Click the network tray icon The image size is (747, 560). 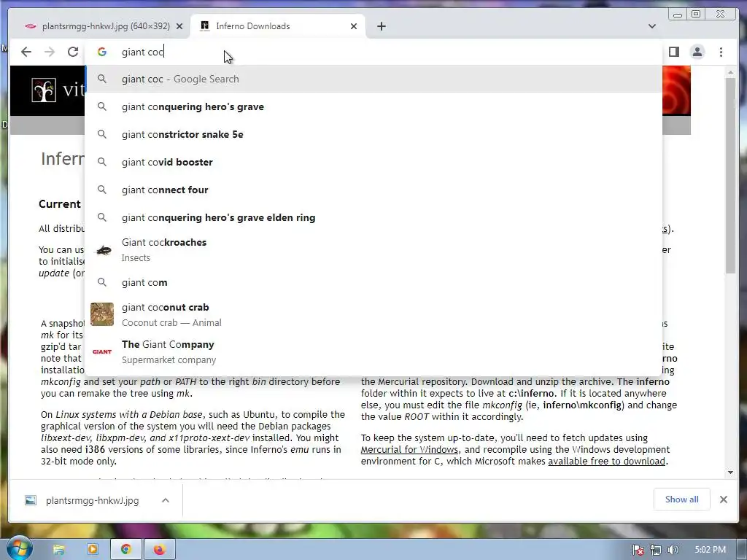click(656, 550)
